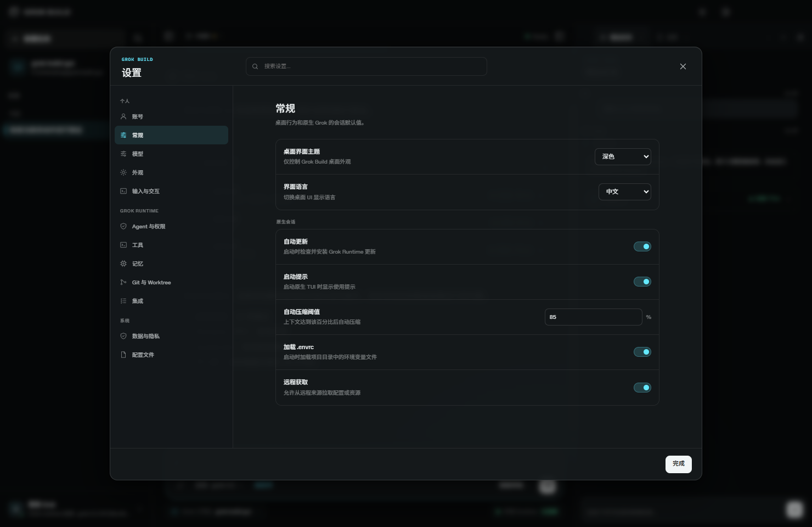Click the GROK RUNTIME section header
812x527 pixels.
point(139,211)
